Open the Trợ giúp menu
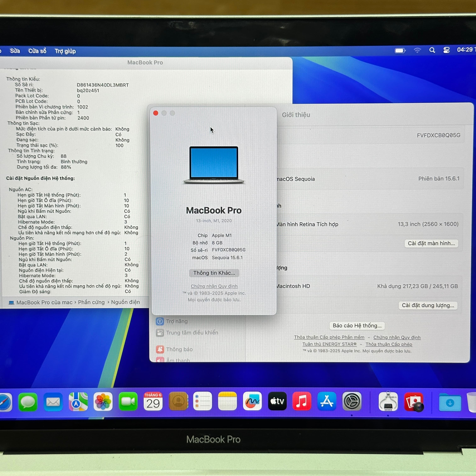 coord(65,51)
